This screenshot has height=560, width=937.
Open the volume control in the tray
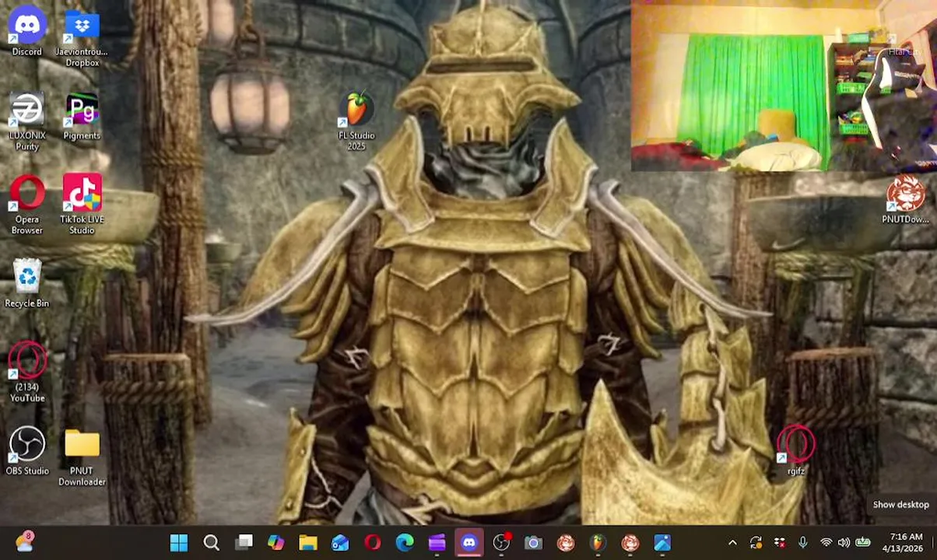tap(844, 543)
